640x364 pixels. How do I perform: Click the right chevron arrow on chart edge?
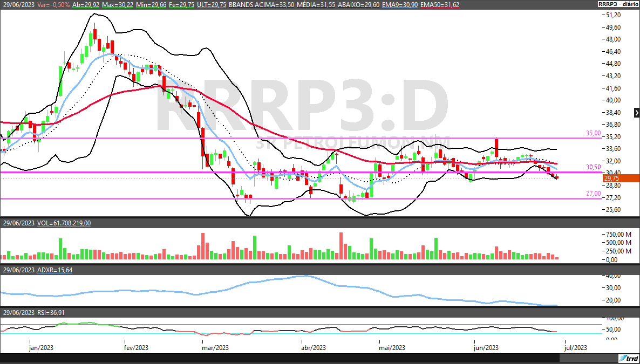[637, 113]
